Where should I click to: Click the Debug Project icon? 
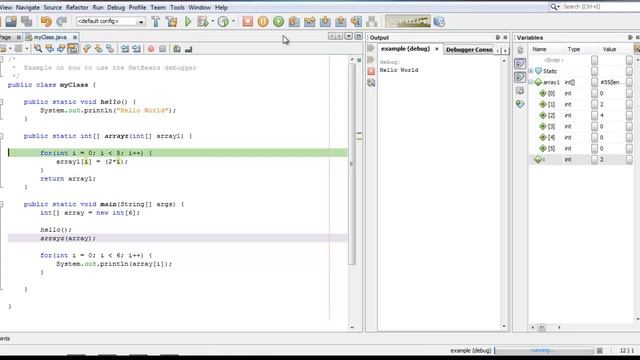click(x=202, y=21)
